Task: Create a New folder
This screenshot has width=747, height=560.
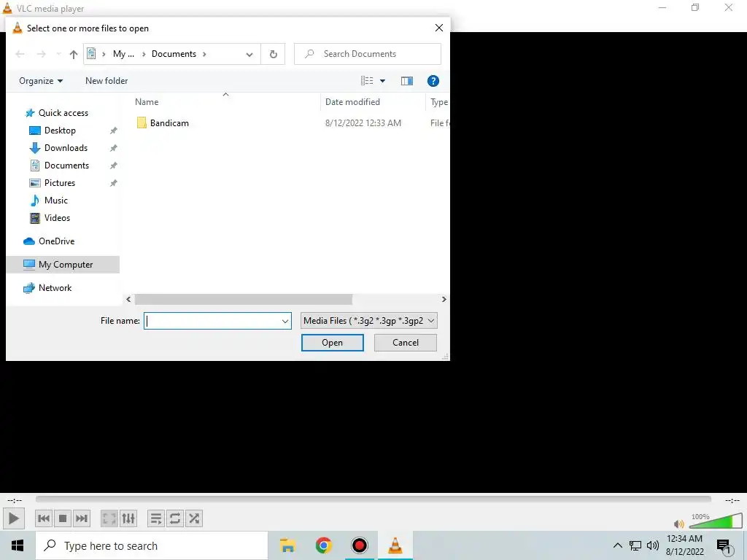Action: click(107, 81)
